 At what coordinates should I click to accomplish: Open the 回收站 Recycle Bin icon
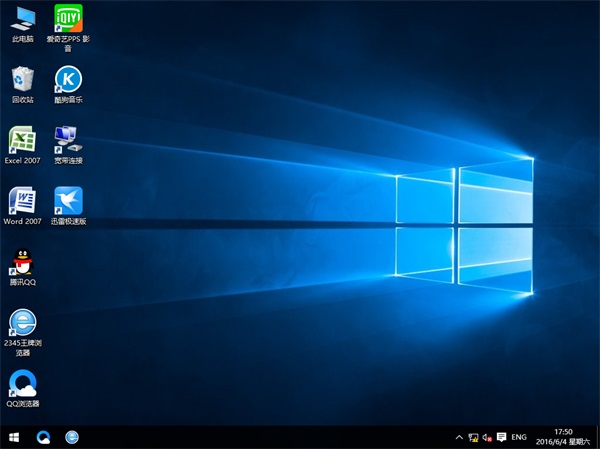pos(22,79)
